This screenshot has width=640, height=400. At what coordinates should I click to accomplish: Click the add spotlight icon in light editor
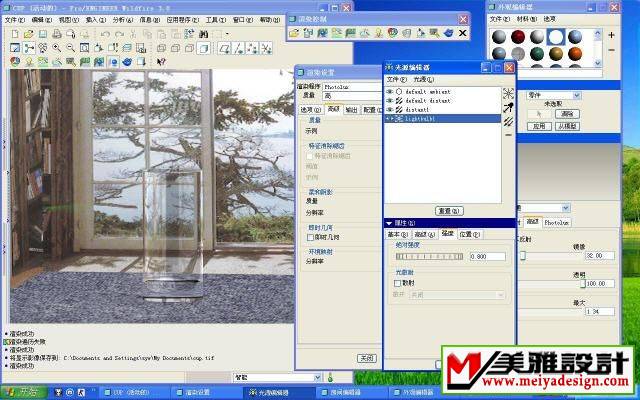pyautogui.click(x=508, y=107)
